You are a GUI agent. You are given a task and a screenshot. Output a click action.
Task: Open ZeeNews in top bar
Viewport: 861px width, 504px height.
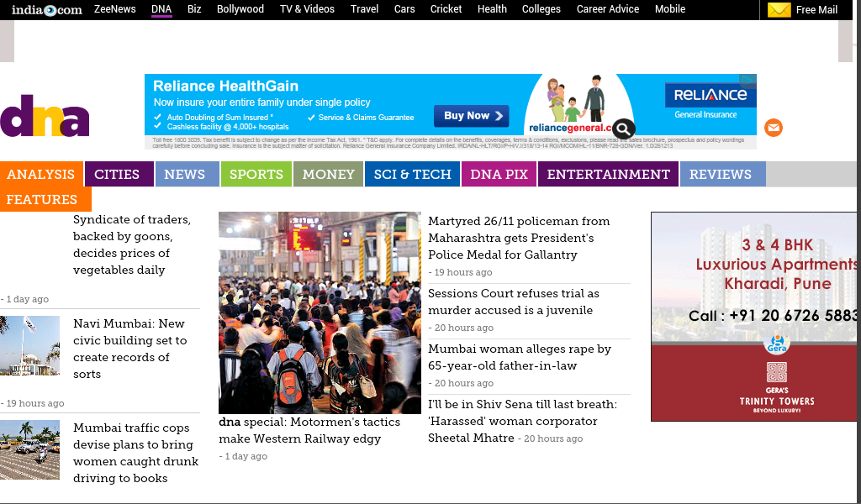click(114, 8)
